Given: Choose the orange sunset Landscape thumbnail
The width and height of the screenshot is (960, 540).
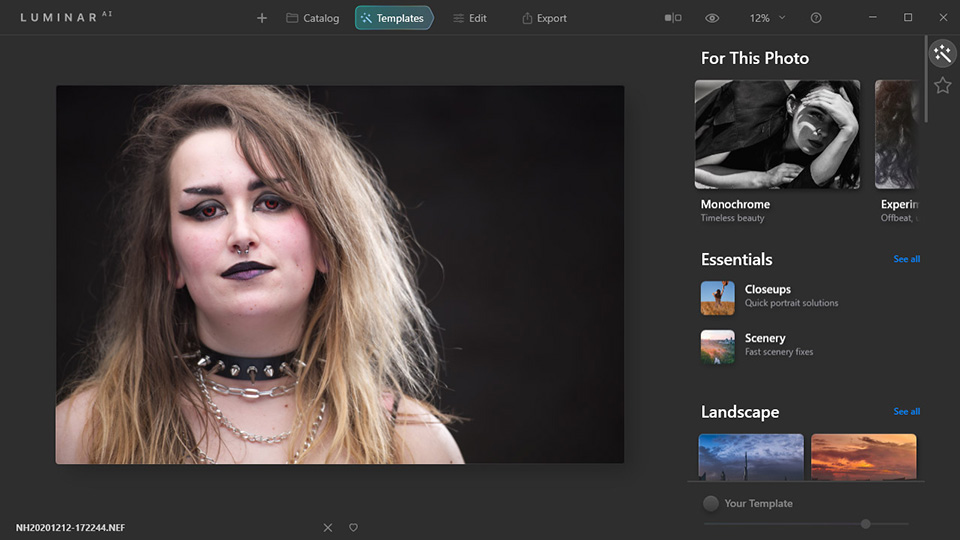Looking at the screenshot, I should [863, 456].
